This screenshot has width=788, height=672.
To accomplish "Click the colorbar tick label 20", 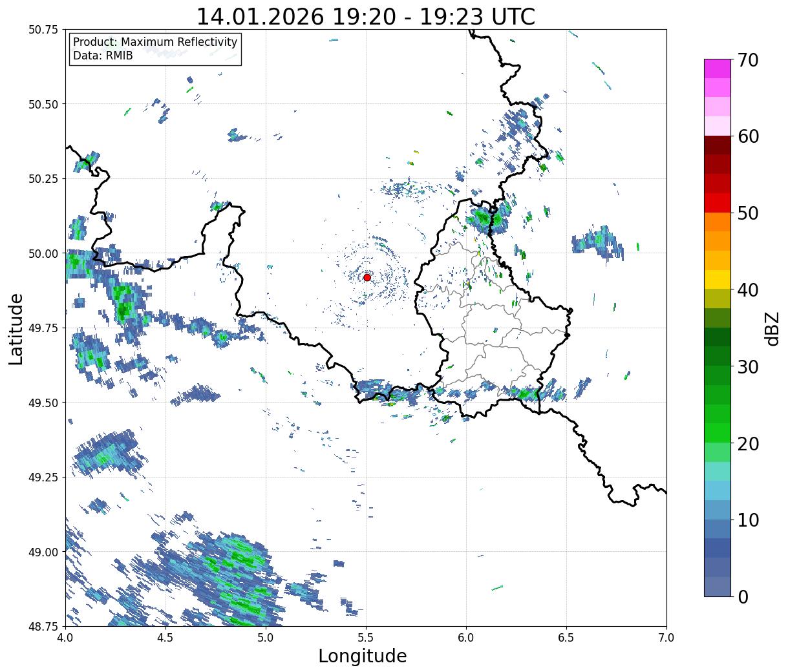I will [747, 444].
